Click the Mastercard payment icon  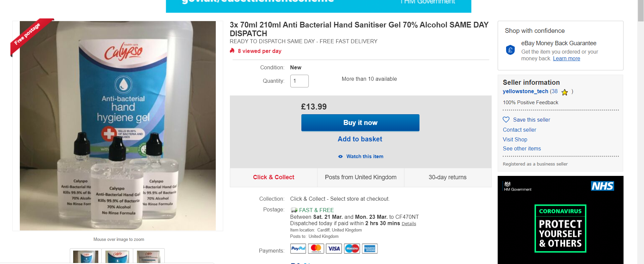pyautogui.click(x=316, y=249)
